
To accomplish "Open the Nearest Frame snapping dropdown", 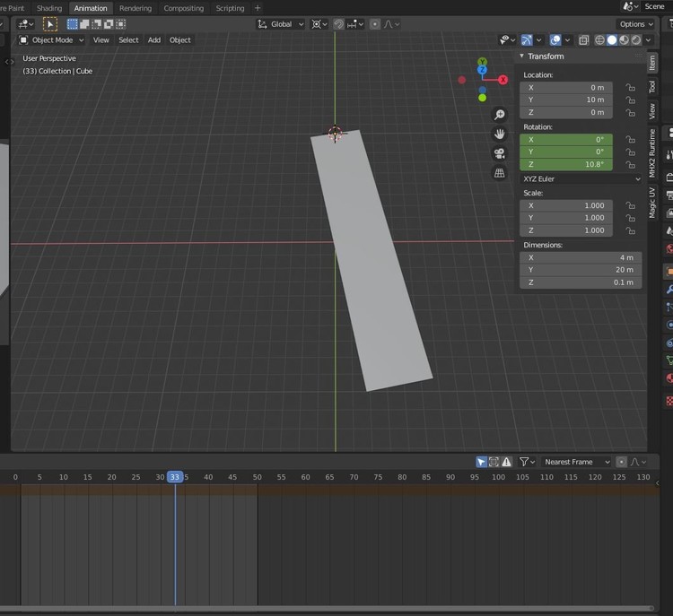I will [576, 462].
